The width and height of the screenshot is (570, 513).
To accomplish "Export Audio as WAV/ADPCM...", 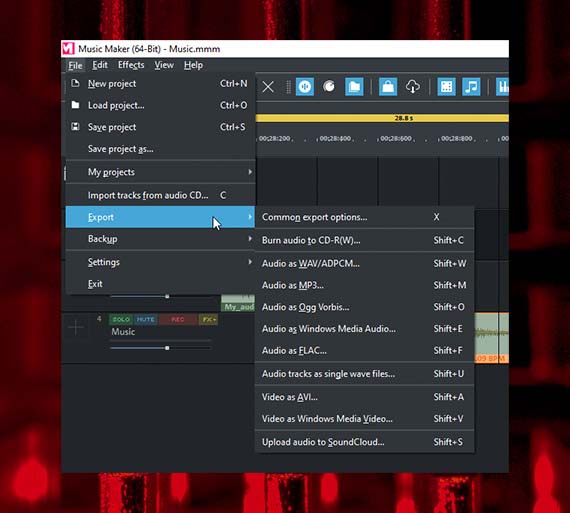I will point(365,264).
